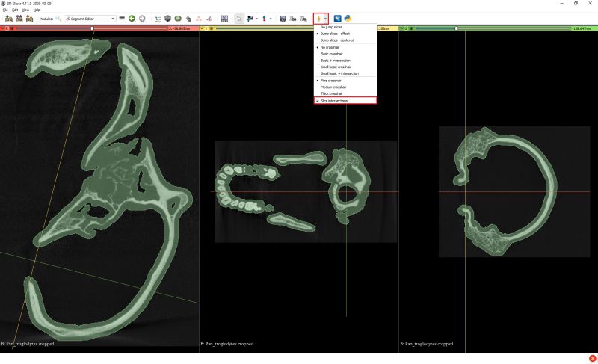Select No crosshair option
The height and width of the screenshot is (364, 598).
(x=345, y=47)
